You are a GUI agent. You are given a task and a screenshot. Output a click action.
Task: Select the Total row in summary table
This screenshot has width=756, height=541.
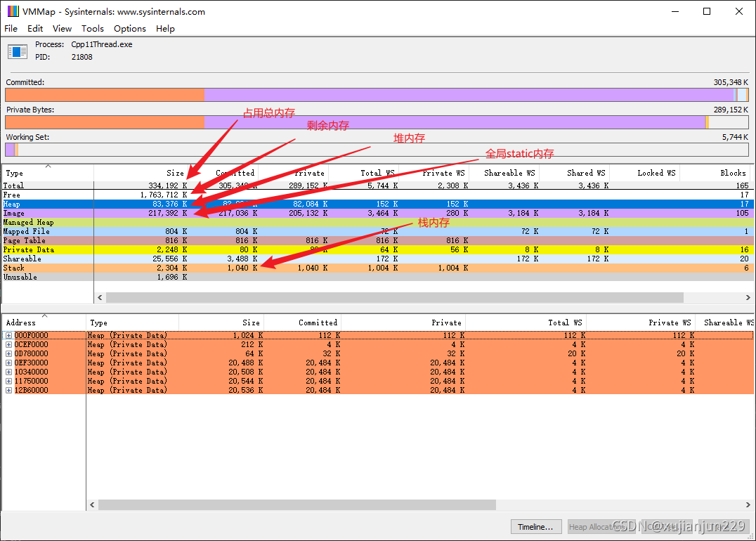tap(377, 185)
